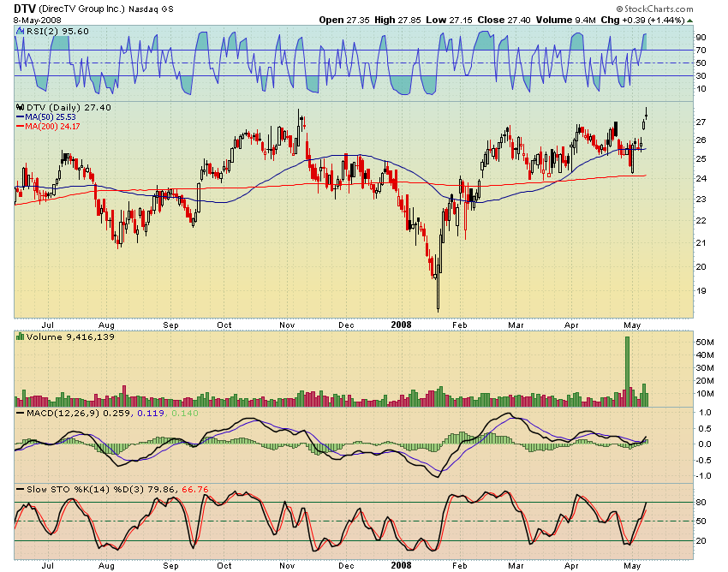Click the RSI indicator line icon

pyautogui.click(x=21, y=31)
